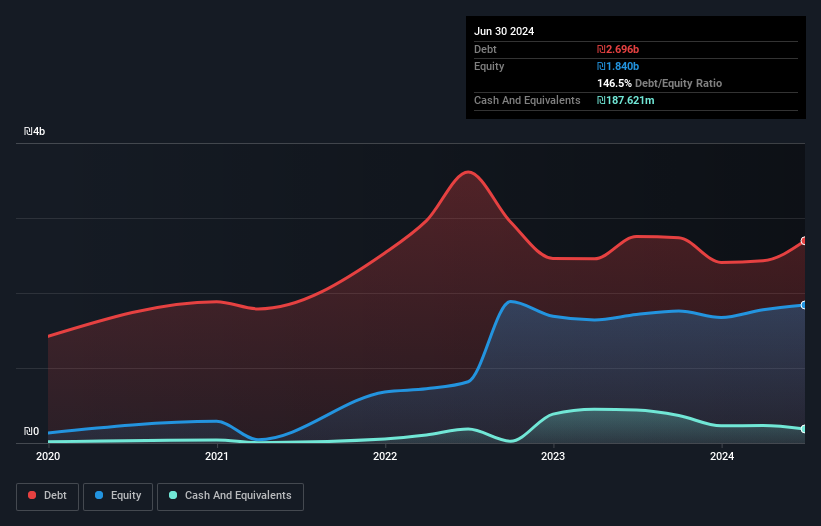The height and width of the screenshot is (526, 821).
Task: Select the 2021 x-axis label
Action: pos(217,456)
